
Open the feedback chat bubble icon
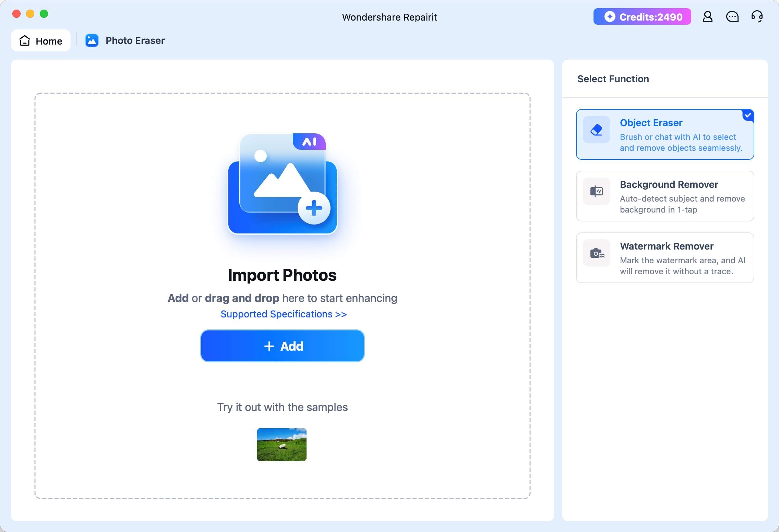coord(732,16)
